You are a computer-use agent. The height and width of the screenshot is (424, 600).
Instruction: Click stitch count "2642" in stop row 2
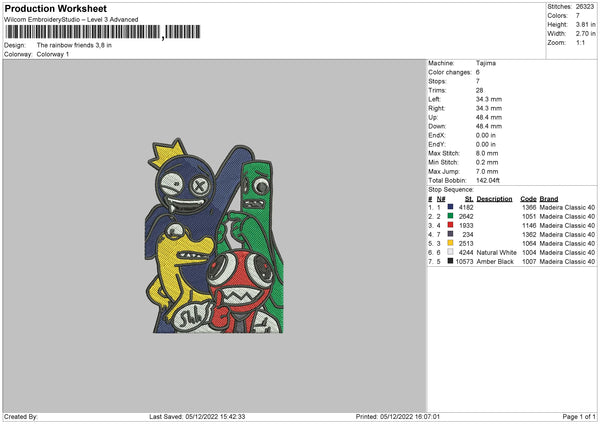466,216
